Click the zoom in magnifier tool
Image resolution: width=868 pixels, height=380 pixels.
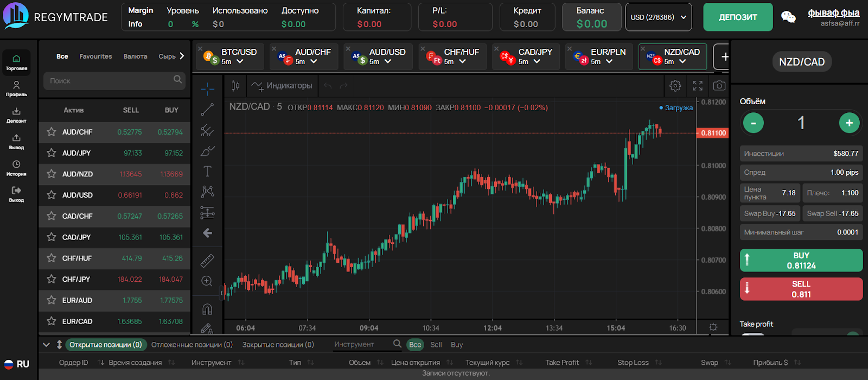207,281
